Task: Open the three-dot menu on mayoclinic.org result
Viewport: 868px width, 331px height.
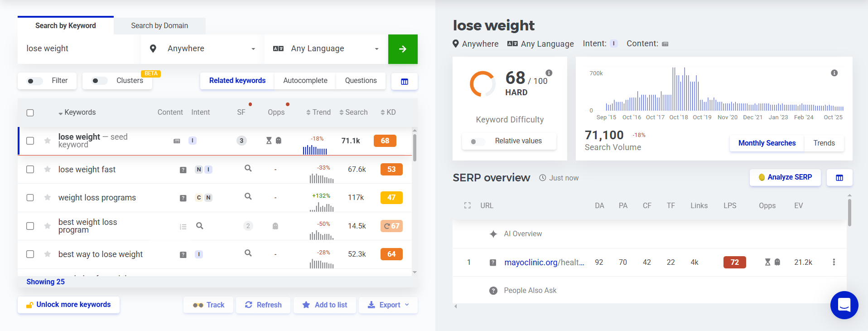Action: pyautogui.click(x=834, y=262)
